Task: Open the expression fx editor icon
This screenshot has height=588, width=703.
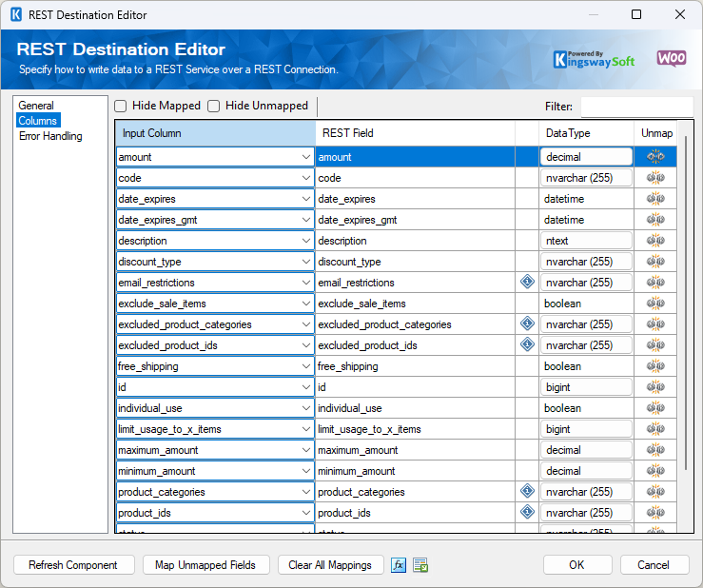Action: [399, 565]
